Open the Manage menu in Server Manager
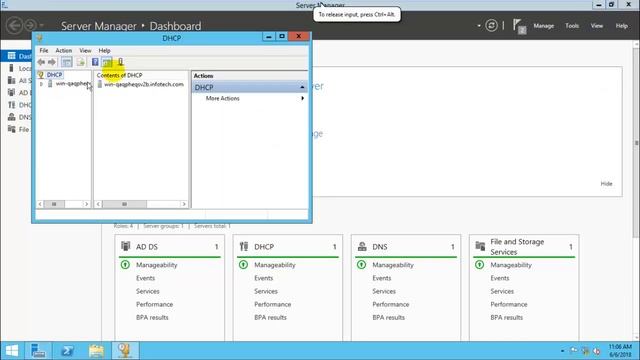 pos(544,26)
